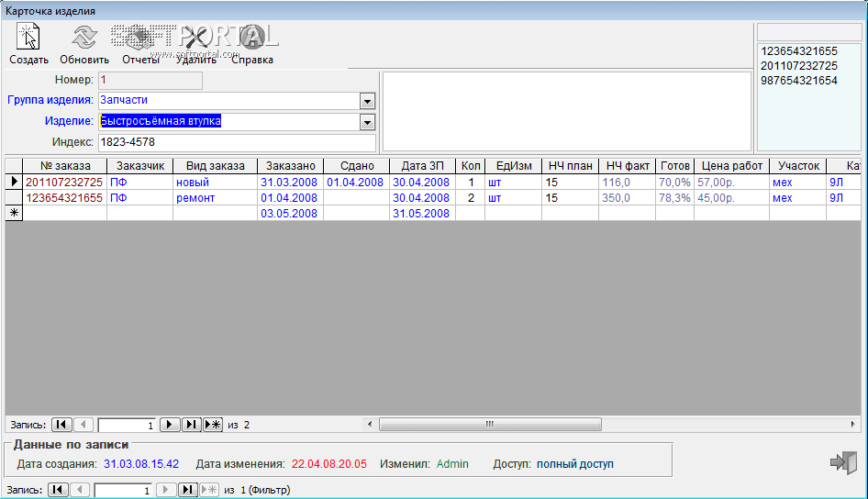This screenshot has width=868, height=499.
Task: Expand the Изделие dropdown arrow
Action: (x=367, y=122)
